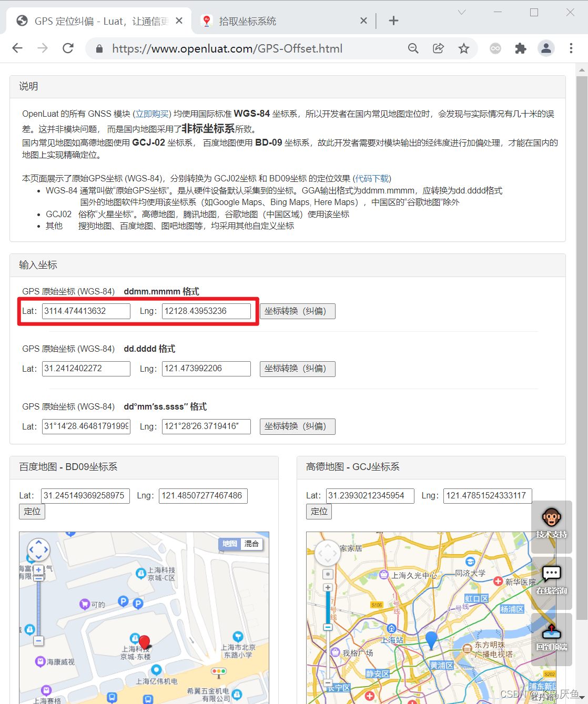Open the extensions puzzle icon
588x704 pixels.
pyautogui.click(x=521, y=48)
